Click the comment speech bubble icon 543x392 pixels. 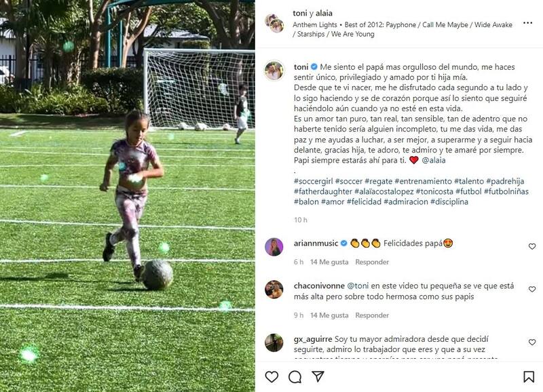click(x=295, y=376)
